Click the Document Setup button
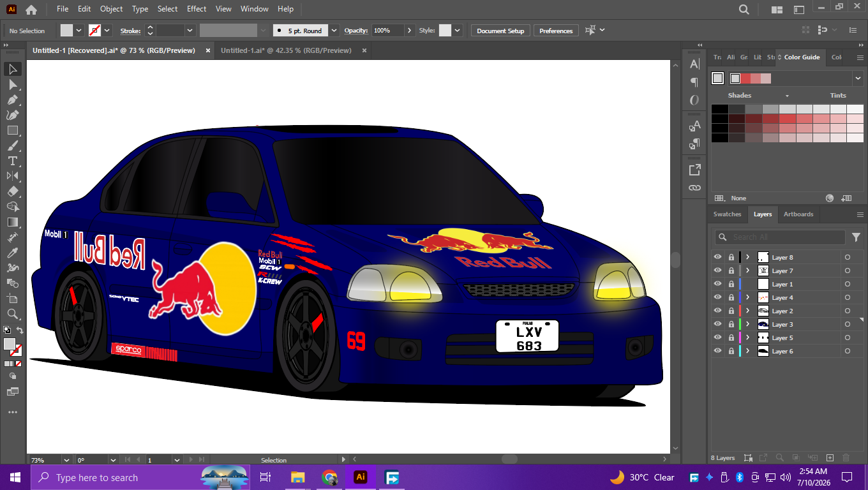The height and width of the screenshot is (490, 868). 500,31
